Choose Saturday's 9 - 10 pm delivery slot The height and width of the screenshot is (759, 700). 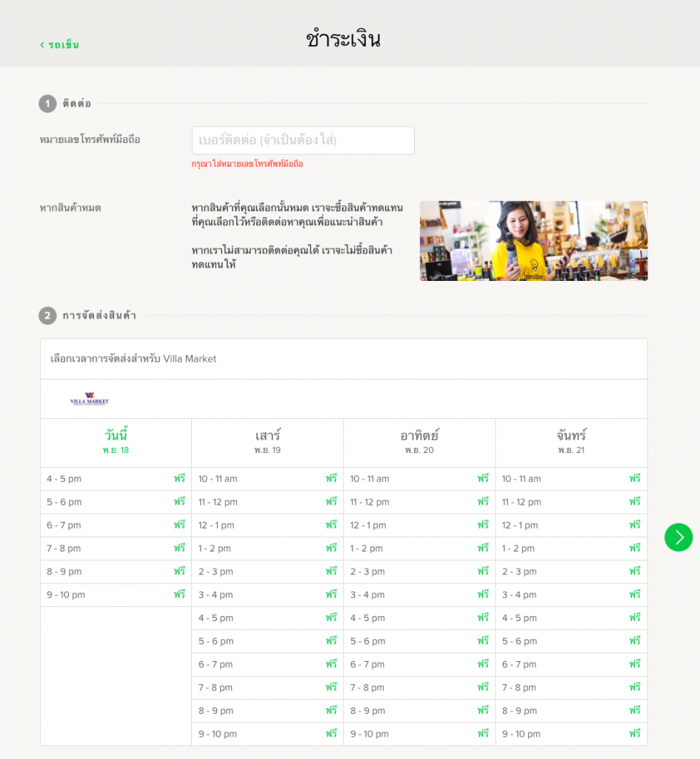tap(267, 734)
